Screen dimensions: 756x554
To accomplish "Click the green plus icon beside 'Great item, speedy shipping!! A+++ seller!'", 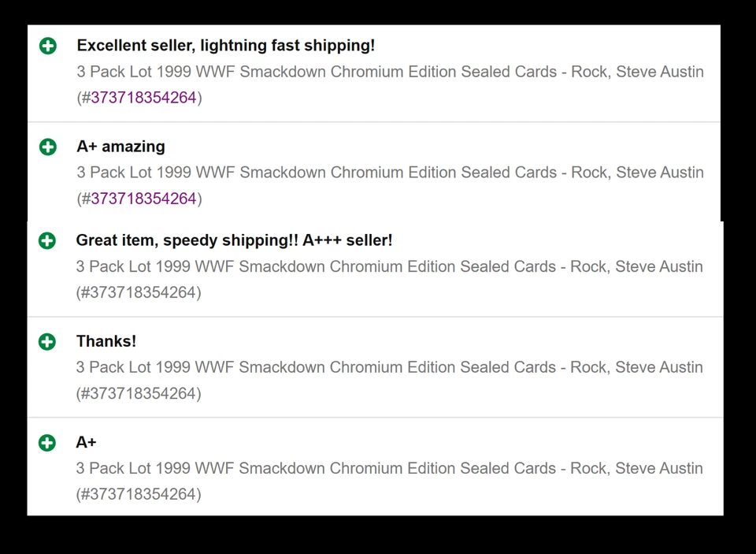I will tap(47, 240).
